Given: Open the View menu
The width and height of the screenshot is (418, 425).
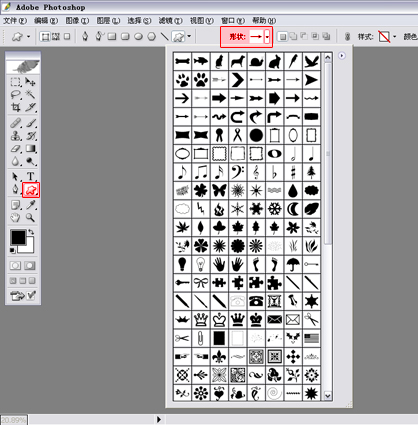Looking at the screenshot, I should pos(201,21).
